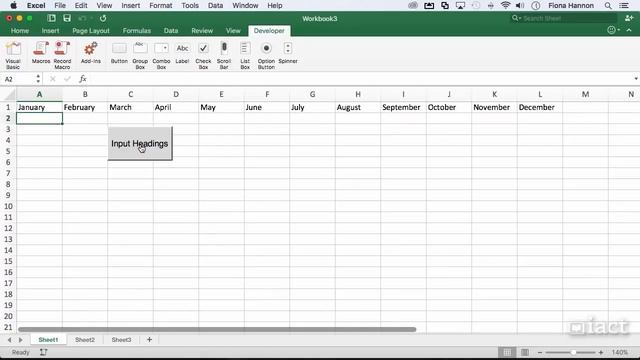Click the A2 Name Box
Screen dimensions: 640x360
point(18,79)
